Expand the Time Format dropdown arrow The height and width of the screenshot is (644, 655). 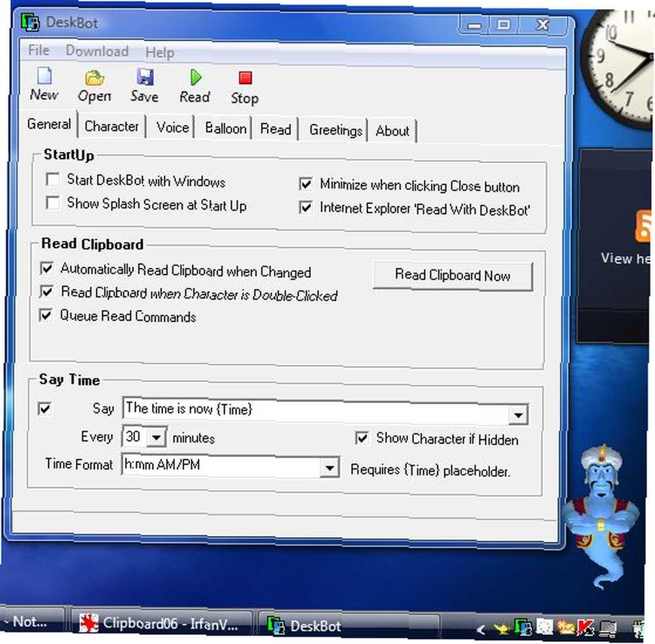click(329, 468)
